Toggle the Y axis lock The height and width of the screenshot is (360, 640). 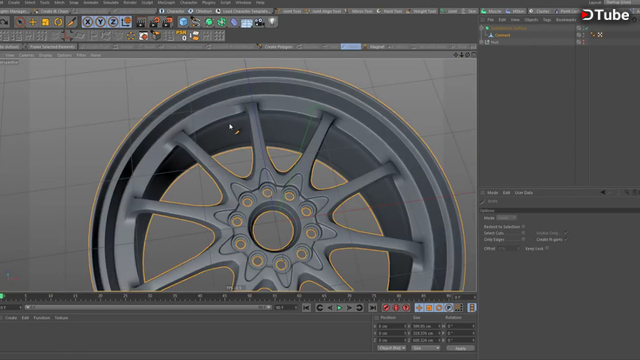point(100,22)
